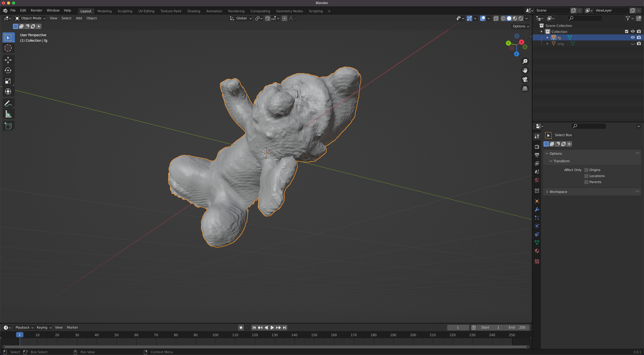
Task: Open the Output properties tab
Action: point(537,155)
